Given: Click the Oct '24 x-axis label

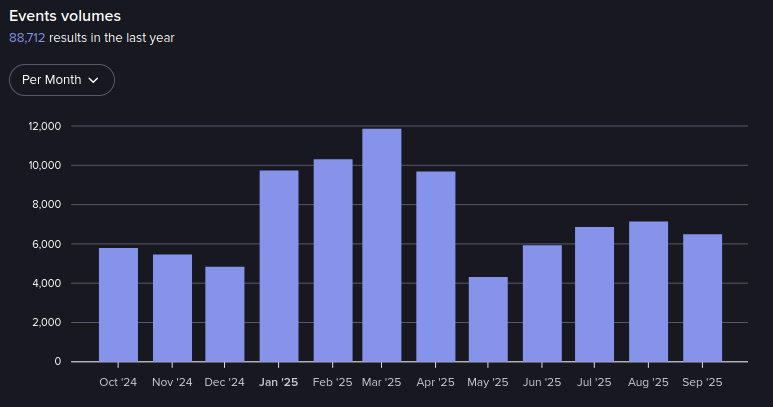Looking at the screenshot, I should click(118, 382).
